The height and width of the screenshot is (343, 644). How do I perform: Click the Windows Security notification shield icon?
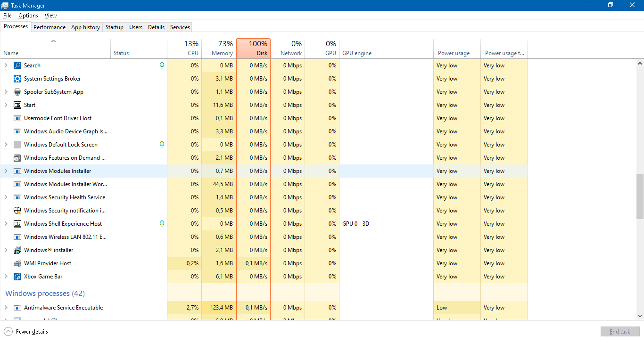(x=17, y=211)
